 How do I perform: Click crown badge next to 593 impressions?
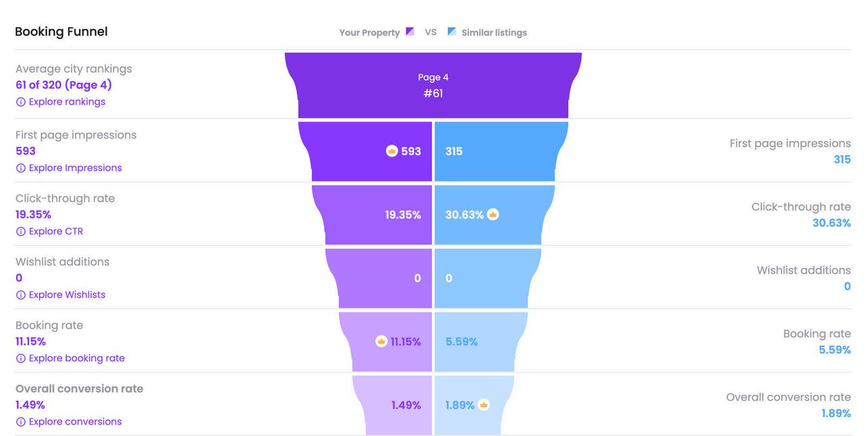pos(392,151)
